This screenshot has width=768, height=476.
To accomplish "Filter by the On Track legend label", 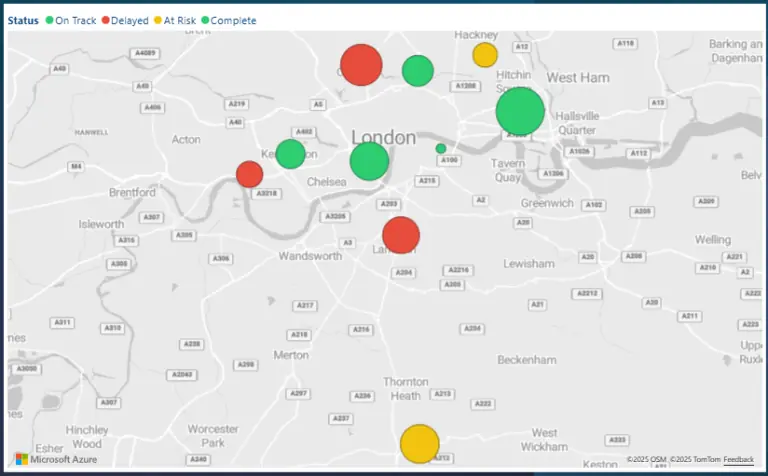I will [x=76, y=20].
